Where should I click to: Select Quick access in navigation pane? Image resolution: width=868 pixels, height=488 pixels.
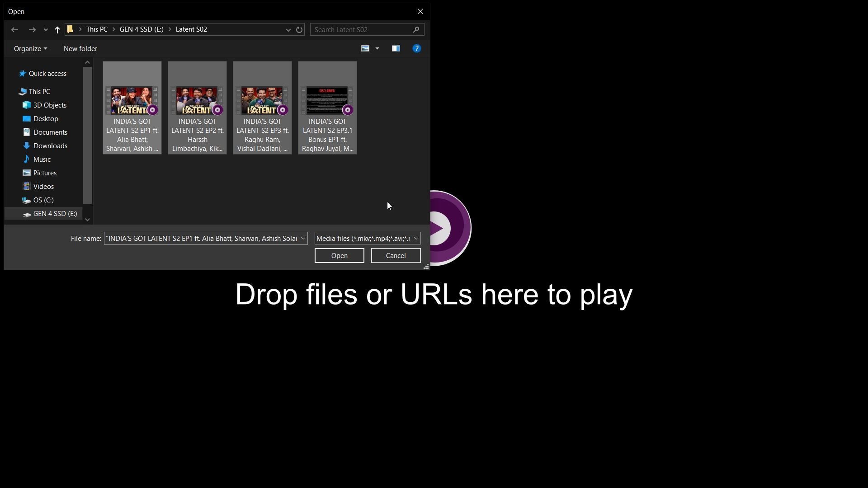click(43, 74)
